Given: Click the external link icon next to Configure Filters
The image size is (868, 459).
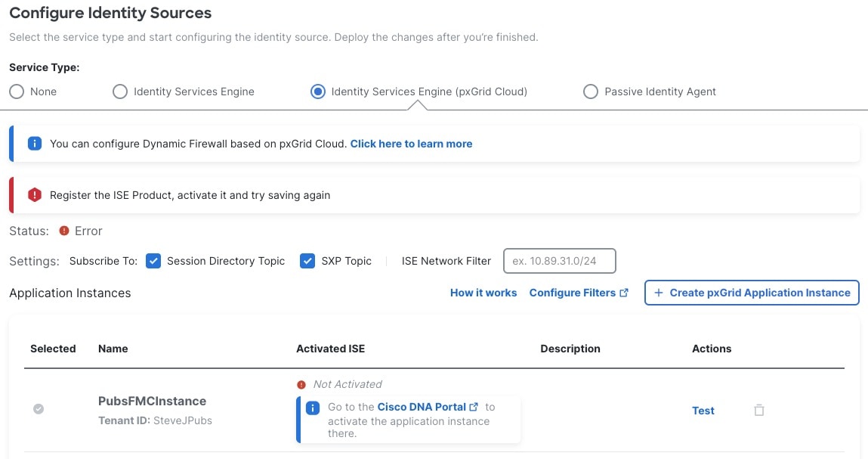Looking at the screenshot, I should (624, 293).
